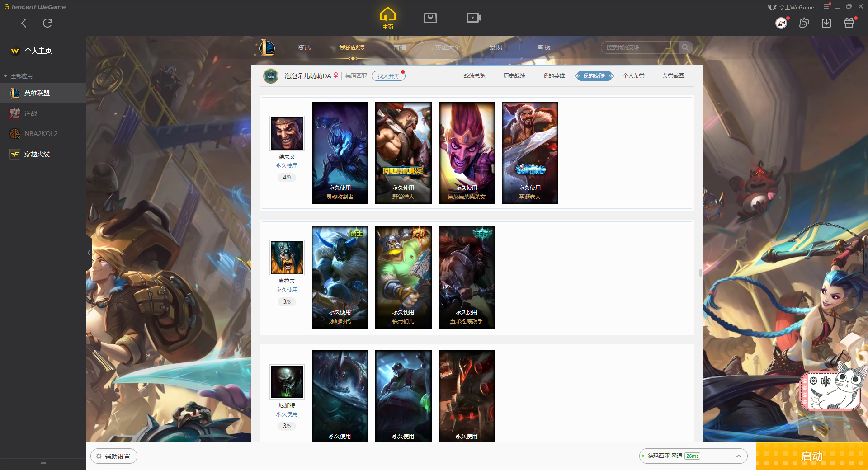Open 铁哥们儿 skin card
868x470 pixels.
click(403, 277)
